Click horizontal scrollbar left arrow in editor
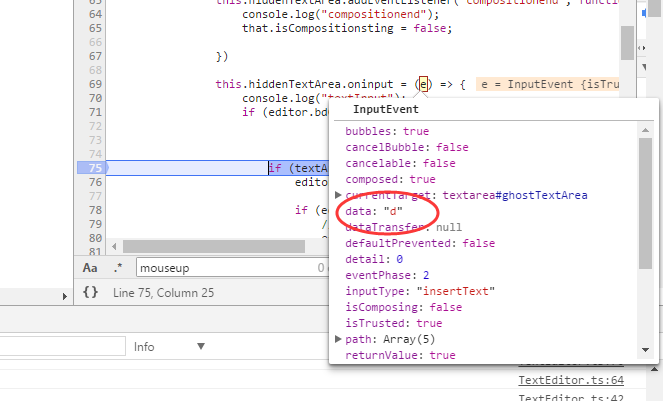The height and width of the screenshot is (401, 663). point(114,246)
